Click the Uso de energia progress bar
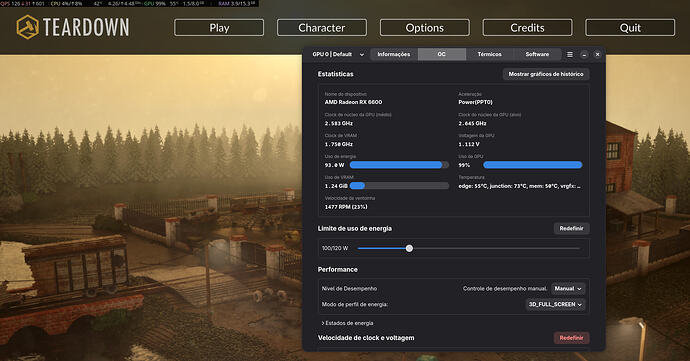690x361 pixels. tap(399, 165)
